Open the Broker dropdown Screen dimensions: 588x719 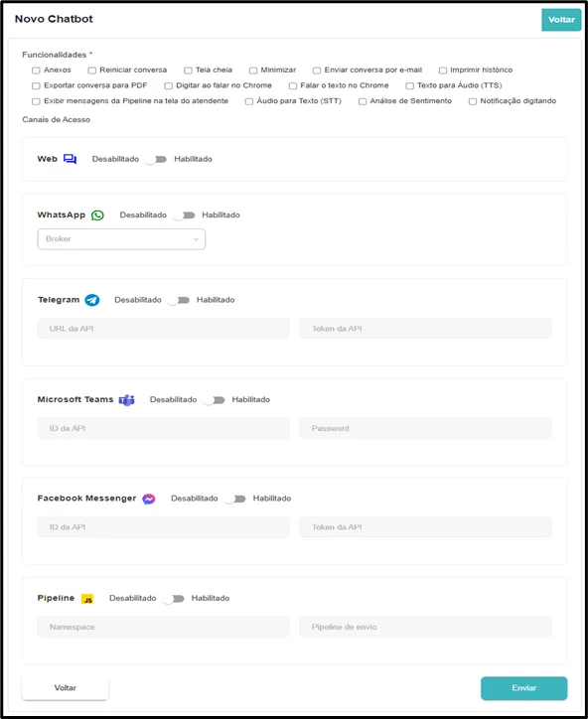[121, 239]
